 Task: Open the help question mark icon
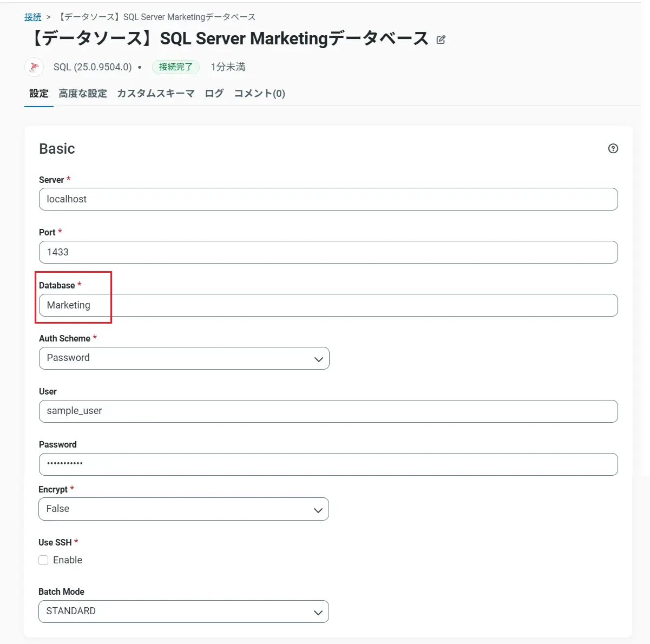point(613,148)
